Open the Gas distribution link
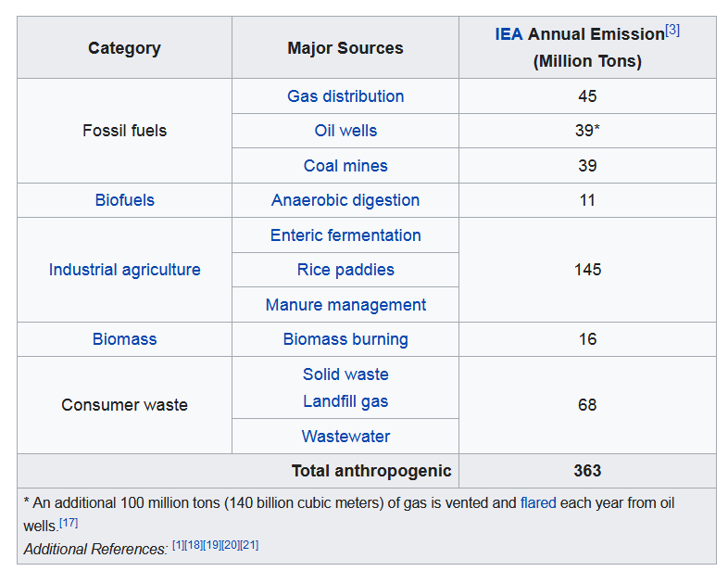The width and height of the screenshot is (728, 571). 345,96
